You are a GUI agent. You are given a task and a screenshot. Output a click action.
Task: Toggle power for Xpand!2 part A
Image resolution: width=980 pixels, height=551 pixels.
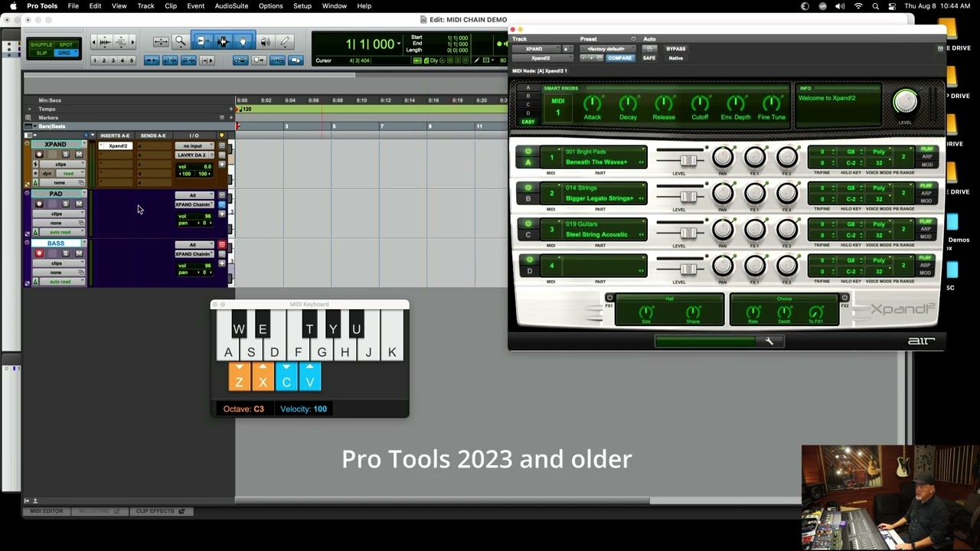click(x=528, y=152)
